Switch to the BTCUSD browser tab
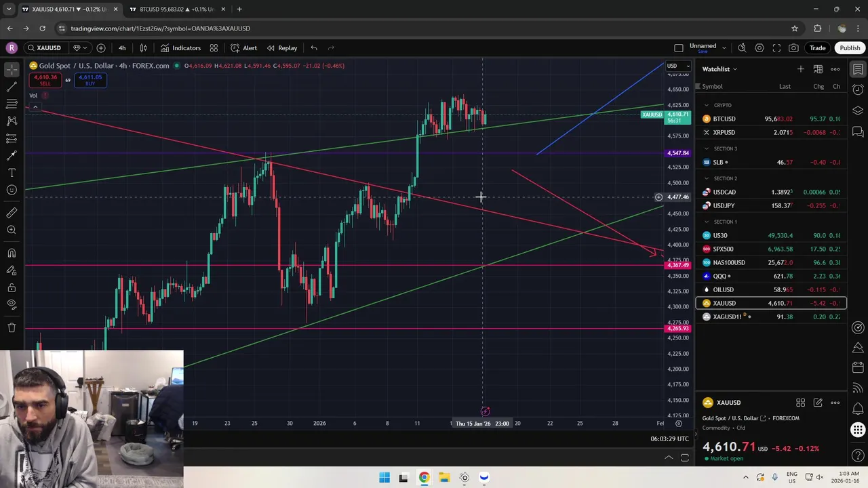This screenshot has width=868, height=488. point(177,9)
